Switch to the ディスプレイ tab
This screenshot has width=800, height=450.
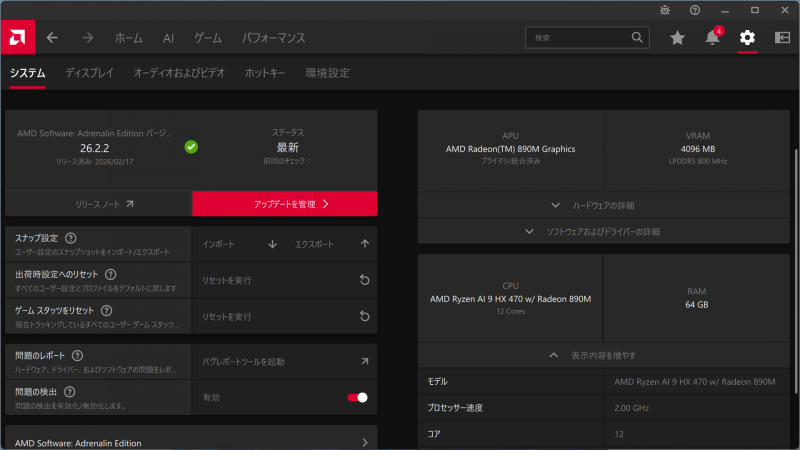click(x=89, y=73)
